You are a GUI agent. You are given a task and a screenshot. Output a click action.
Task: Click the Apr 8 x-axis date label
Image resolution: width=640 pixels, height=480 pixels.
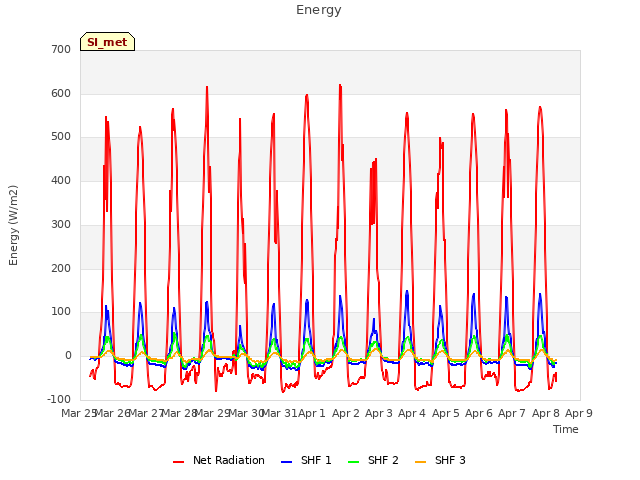click(x=546, y=413)
